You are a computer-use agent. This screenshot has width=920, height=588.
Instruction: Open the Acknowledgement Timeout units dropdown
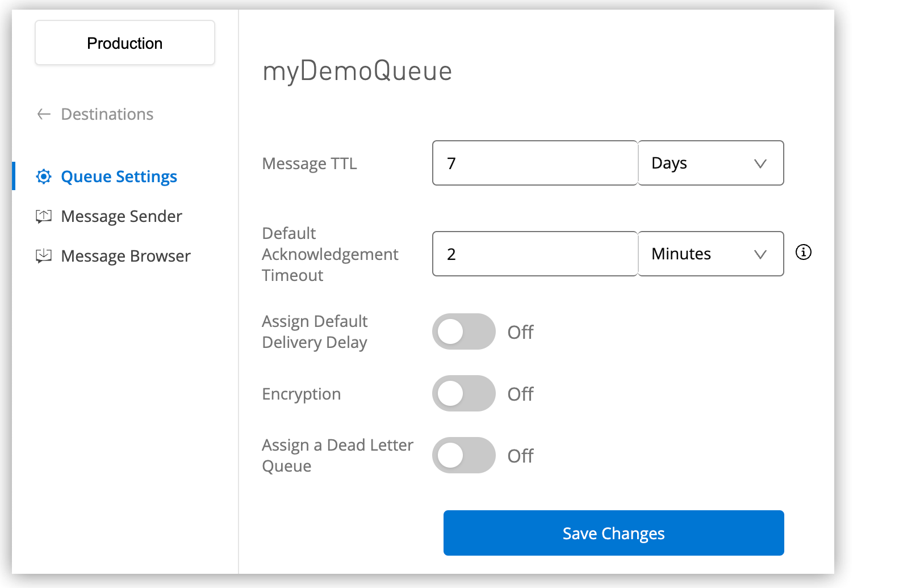(x=710, y=254)
